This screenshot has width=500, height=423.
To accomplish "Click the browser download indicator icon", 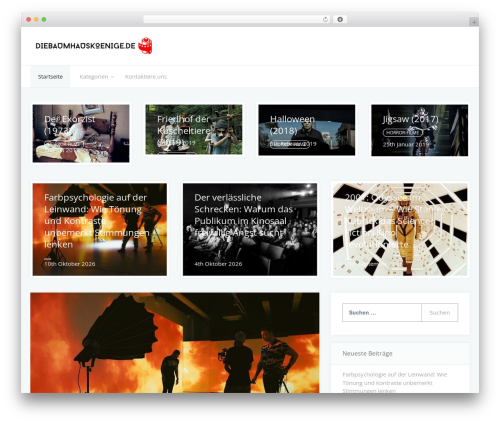I will 340,20.
